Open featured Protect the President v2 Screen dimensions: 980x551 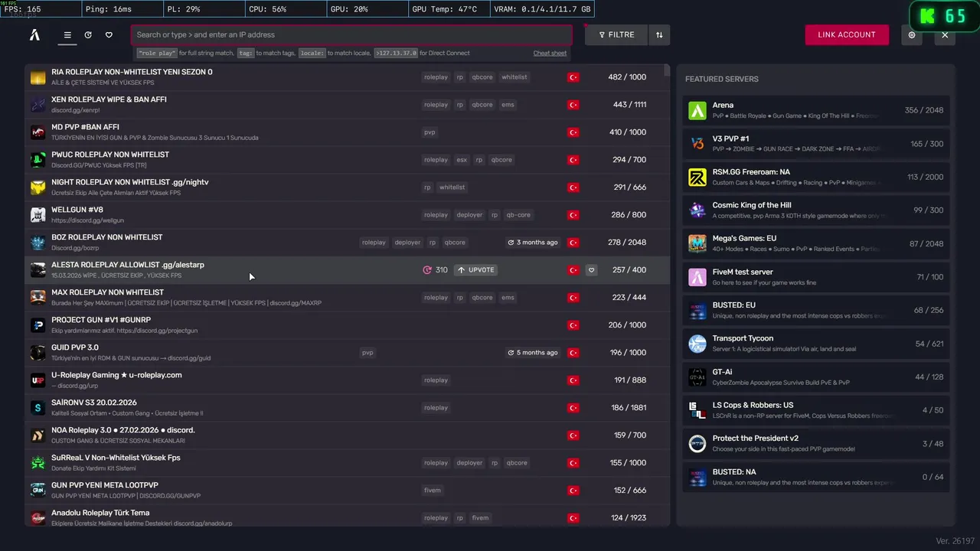[816, 443]
